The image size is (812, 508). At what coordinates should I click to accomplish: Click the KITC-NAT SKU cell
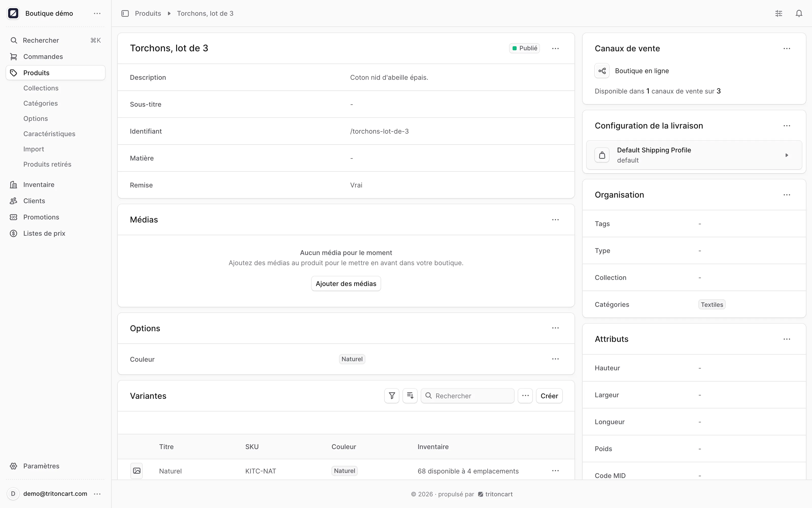(x=261, y=471)
